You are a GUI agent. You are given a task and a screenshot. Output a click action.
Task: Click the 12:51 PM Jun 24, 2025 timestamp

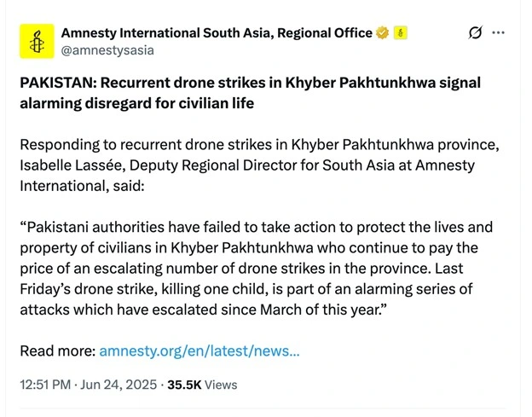[88, 385]
